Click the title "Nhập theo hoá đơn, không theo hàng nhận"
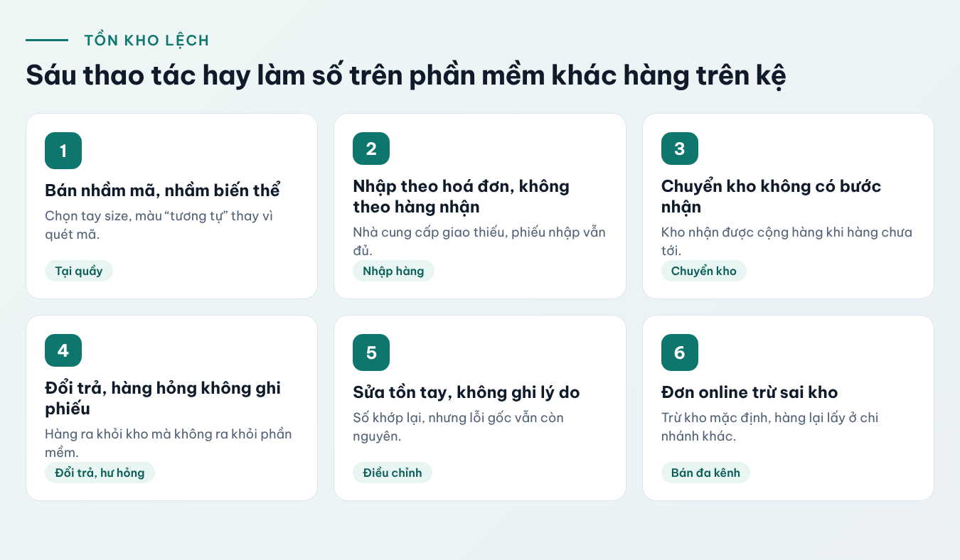 coord(462,196)
